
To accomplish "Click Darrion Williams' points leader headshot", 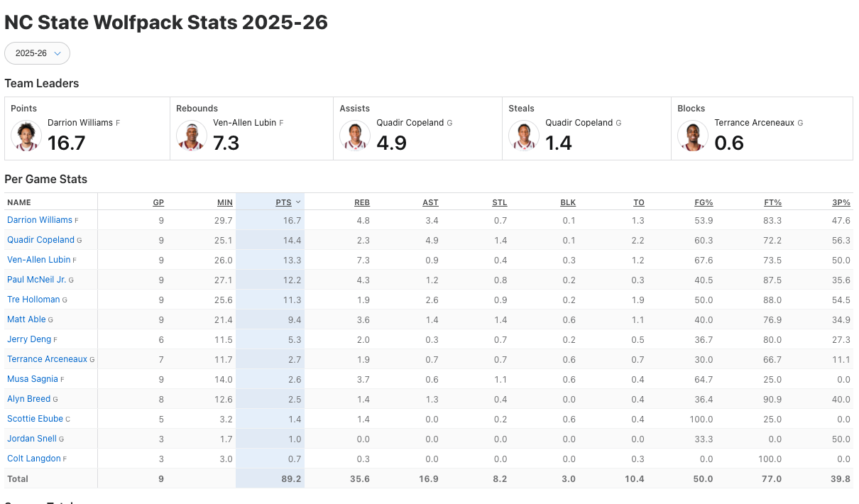I will pos(26,136).
